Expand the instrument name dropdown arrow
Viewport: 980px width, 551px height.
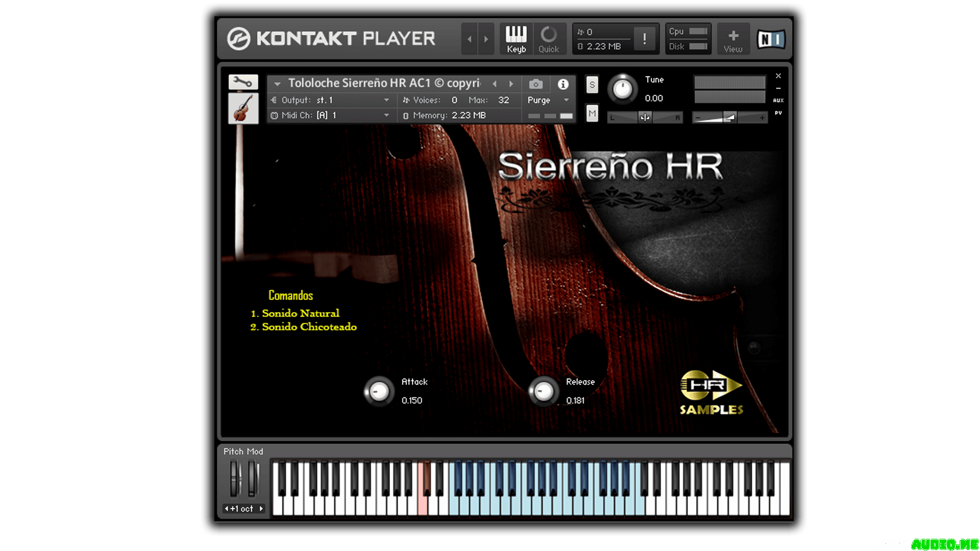pyautogui.click(x=277, y=84)
